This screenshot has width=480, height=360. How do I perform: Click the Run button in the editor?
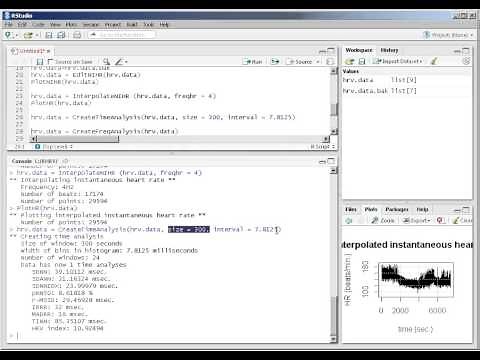click(253, 62)
